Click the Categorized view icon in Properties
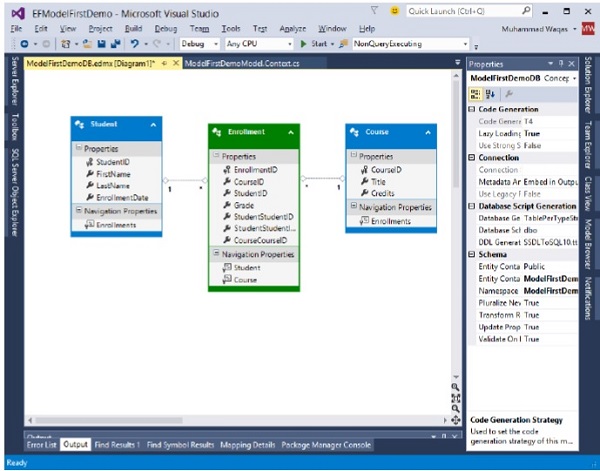Screen dimensions: 600x471 (476, 93)
